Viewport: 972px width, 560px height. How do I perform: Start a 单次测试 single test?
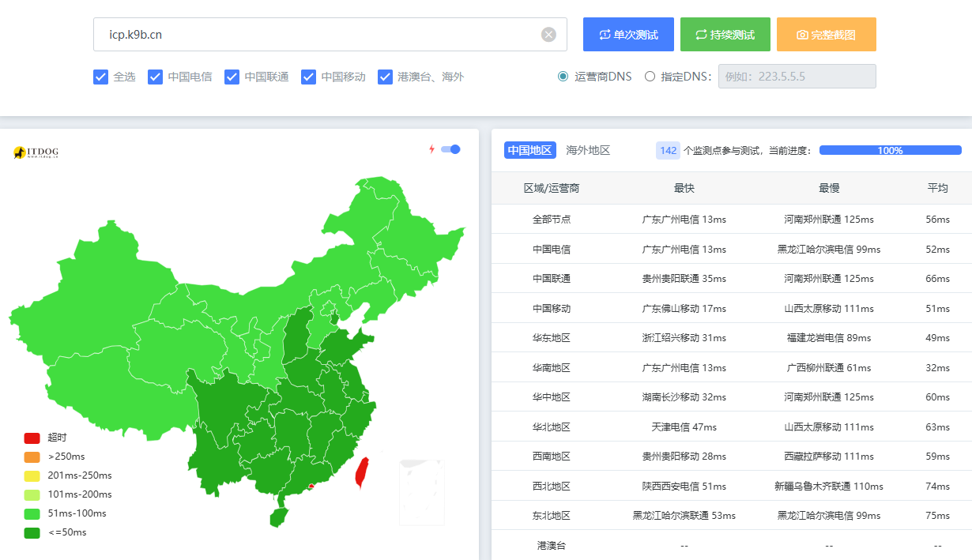point(628,35)
